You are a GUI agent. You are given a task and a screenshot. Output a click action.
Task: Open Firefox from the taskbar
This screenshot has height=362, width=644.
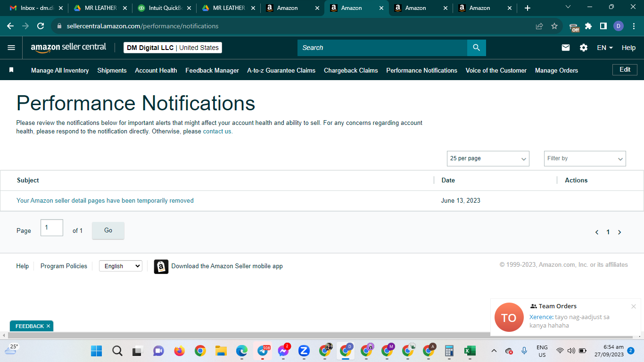[179, 351]
